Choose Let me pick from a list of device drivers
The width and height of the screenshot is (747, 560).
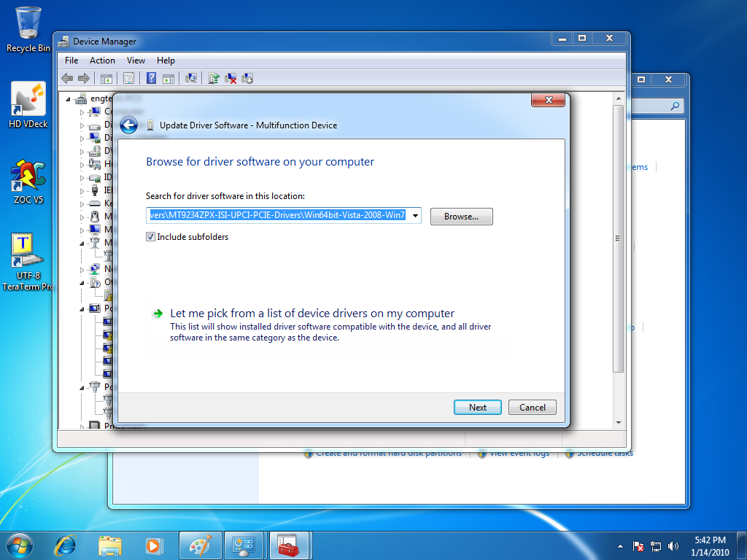pos(311,314)
